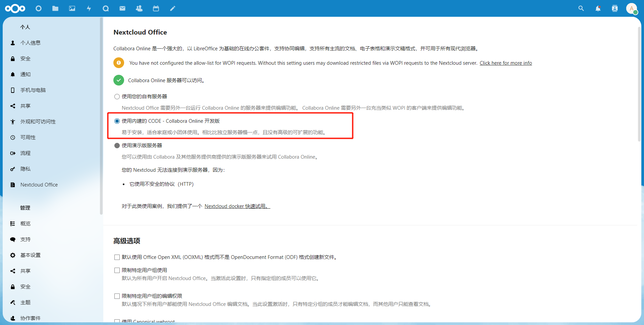Open the contacts menu icon in header

point(615,8)
